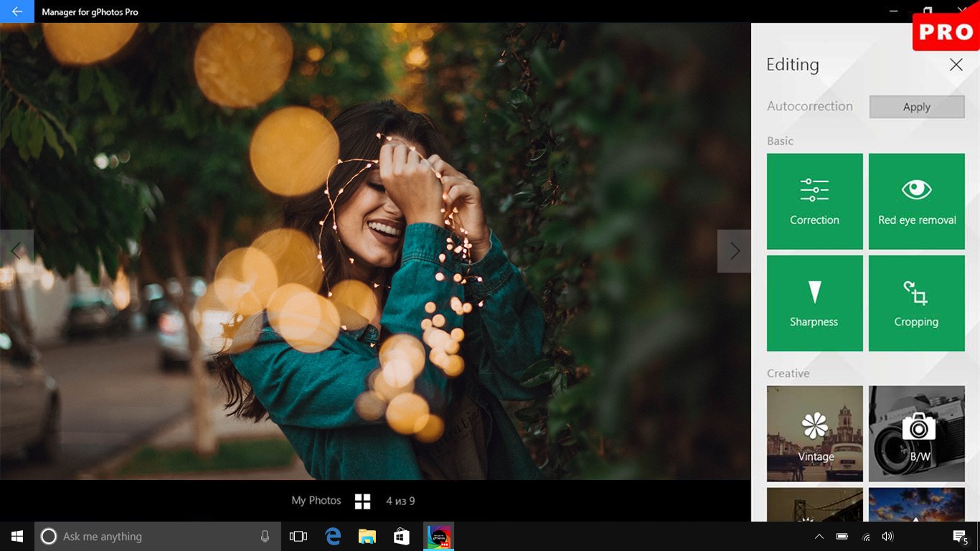Viewport: 980px width, 551px height.
Task: Choose the Cropping tool
Action: pos(916,303)
